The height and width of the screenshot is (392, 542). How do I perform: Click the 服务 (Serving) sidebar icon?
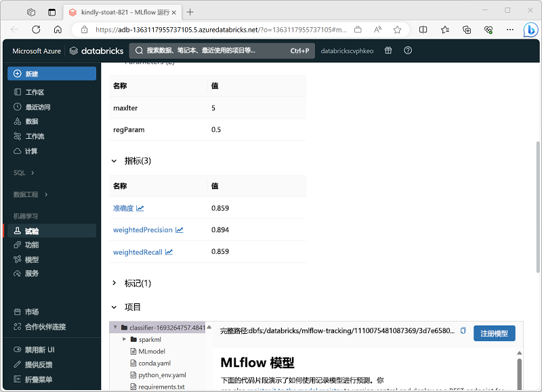coord(18,274)
